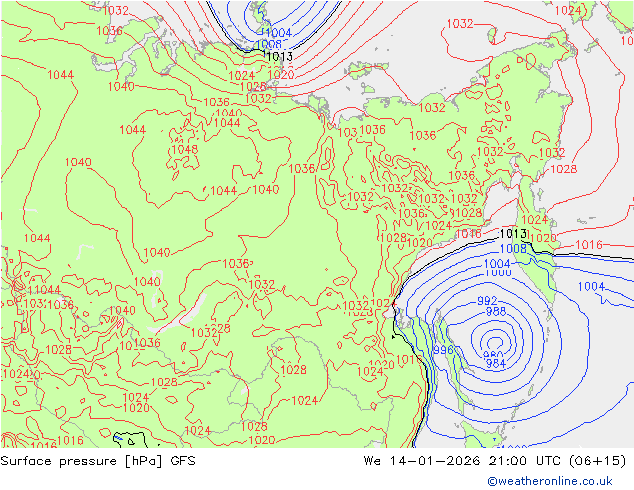Click the blue 992 isobar label
Screen dimensions: 634x490
tap(487, 301)
